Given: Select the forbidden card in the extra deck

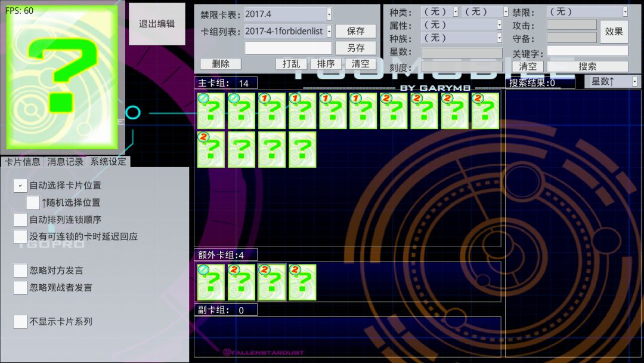Looking at the screenshot, I should 210,282.
